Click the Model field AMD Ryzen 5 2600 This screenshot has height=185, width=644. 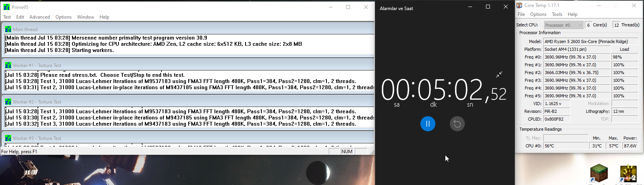591,41
